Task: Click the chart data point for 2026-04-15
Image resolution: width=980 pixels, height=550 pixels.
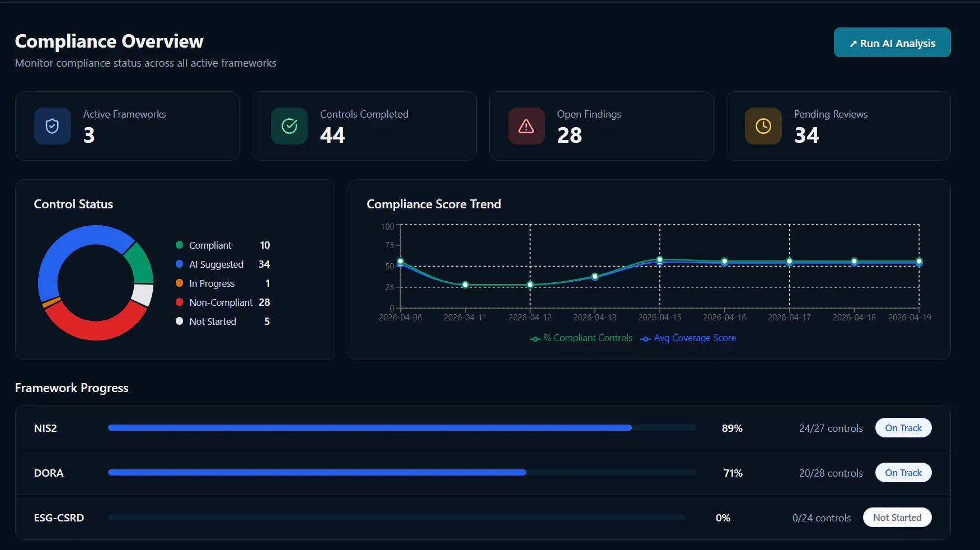Action: point(660,260)
